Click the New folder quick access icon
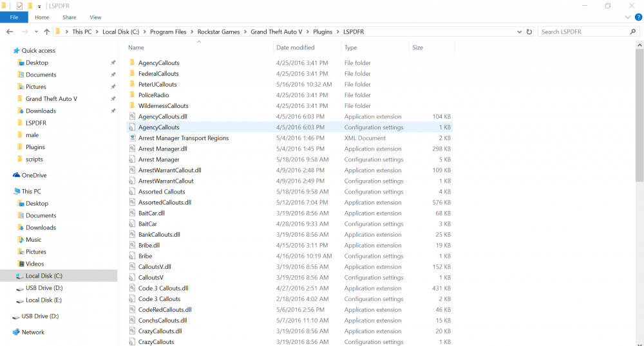 click(x=30, y=6)
